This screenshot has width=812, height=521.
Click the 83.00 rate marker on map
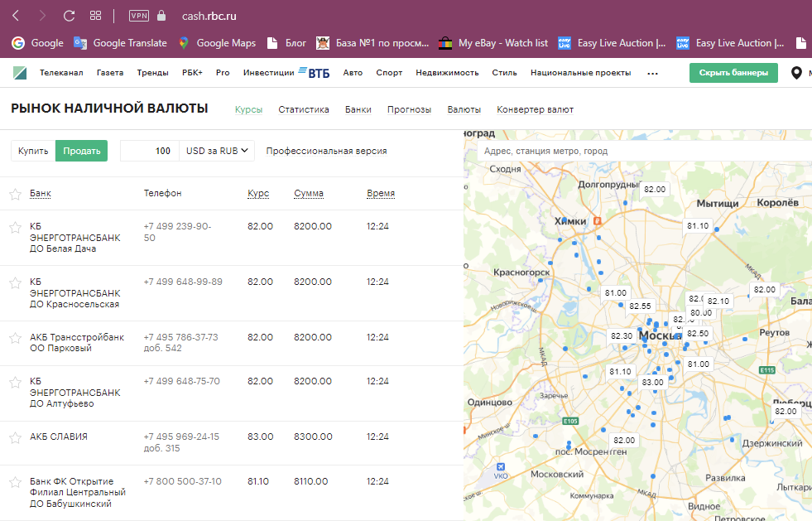[x=653, y=382]
